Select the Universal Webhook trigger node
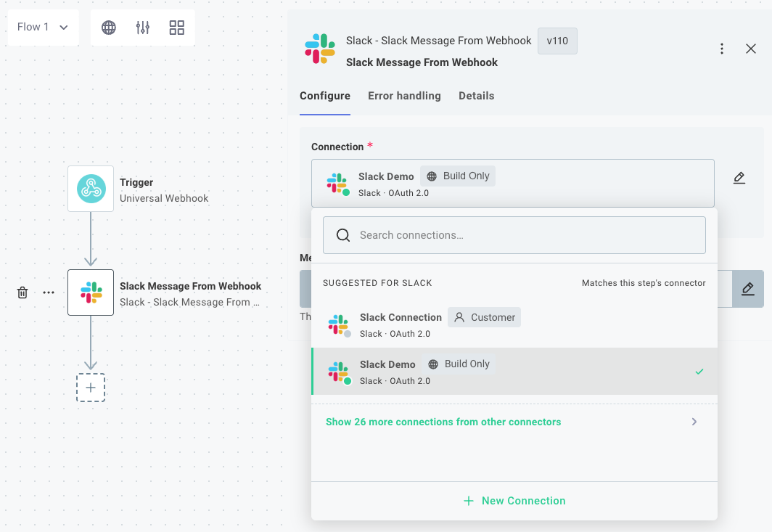The width and height of the screenshot is (772, 532). coord(91,189)
